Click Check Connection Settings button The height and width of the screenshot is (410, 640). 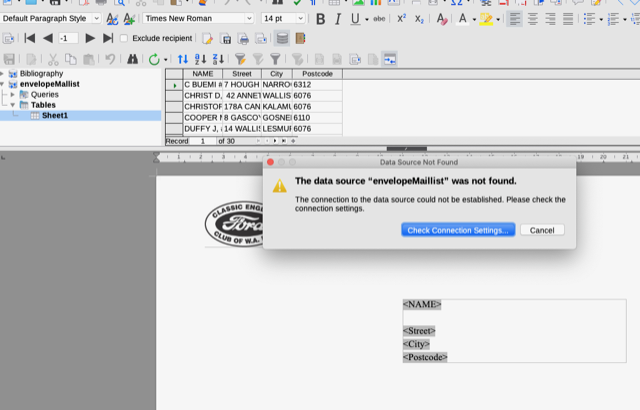point(458,230)
